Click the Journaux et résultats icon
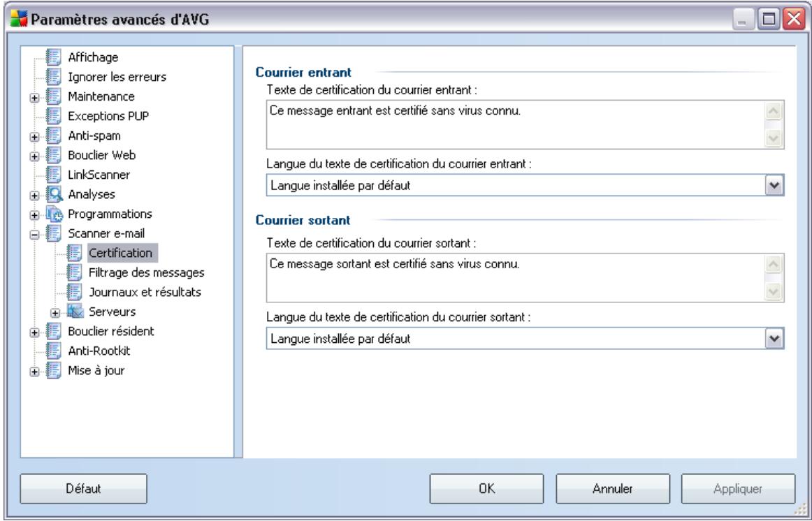812x521 pixels. (75, 293)
